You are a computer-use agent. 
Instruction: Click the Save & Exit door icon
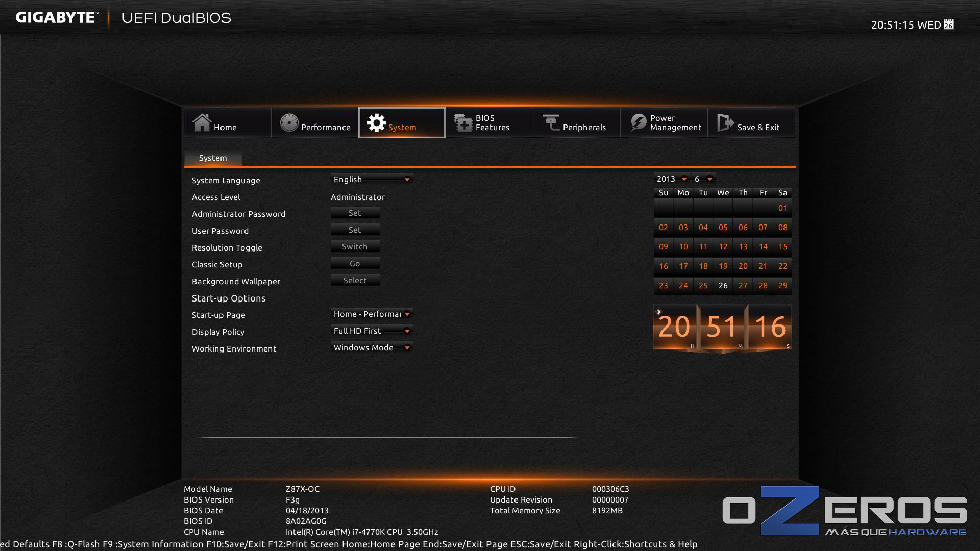[x=725, y=123]
